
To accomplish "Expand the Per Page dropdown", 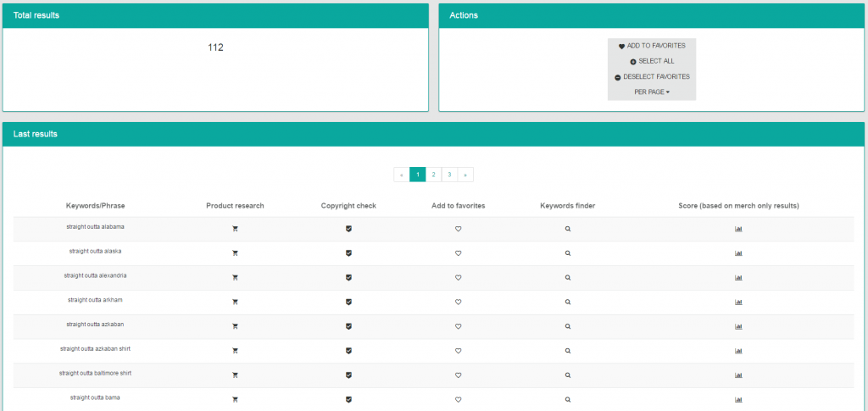I will [x=652, y=92].
